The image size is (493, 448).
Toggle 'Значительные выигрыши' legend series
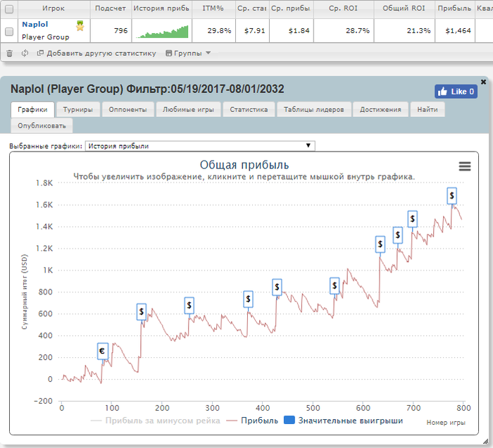point(344,421)
